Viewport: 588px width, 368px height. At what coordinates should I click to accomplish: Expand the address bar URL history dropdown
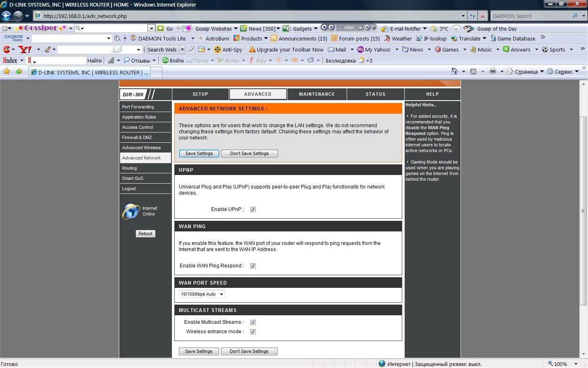463,16
